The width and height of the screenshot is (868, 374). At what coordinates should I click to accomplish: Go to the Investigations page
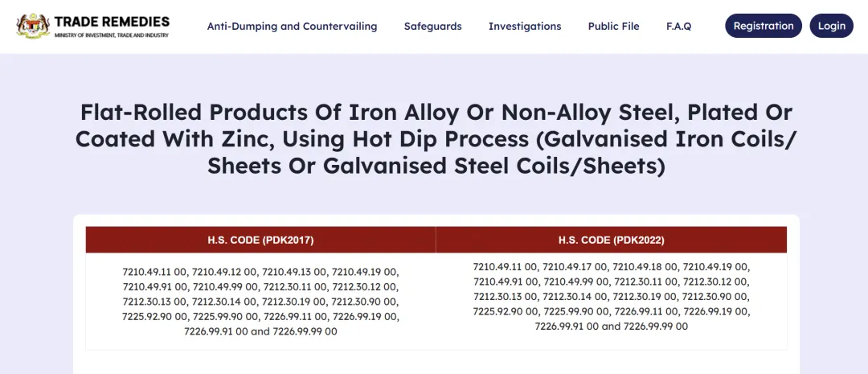click(x=525, y=26)
